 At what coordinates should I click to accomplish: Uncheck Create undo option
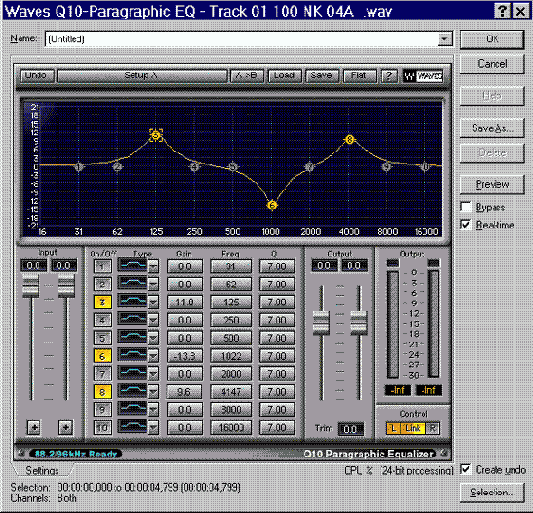(x=466, y=469)
